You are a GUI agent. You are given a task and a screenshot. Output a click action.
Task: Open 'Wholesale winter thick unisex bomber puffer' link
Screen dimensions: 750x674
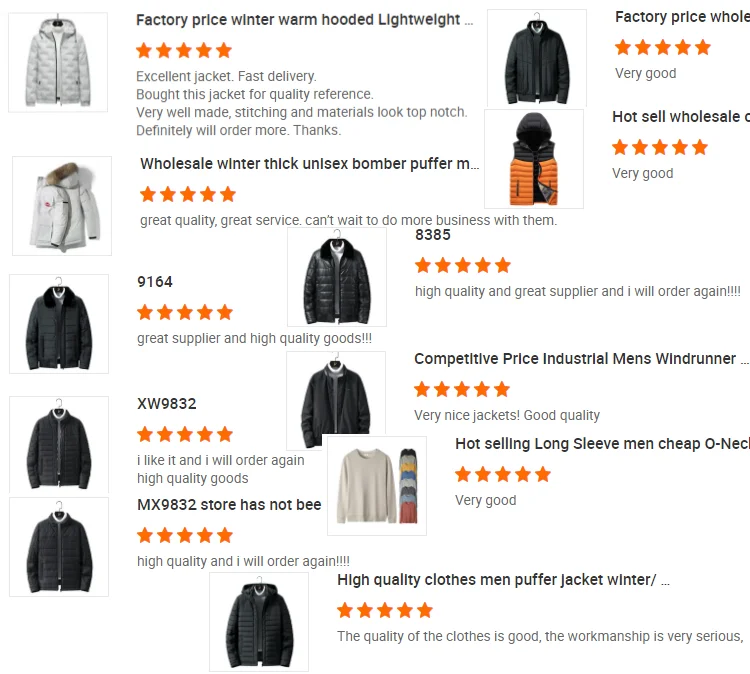coord(309,164)
